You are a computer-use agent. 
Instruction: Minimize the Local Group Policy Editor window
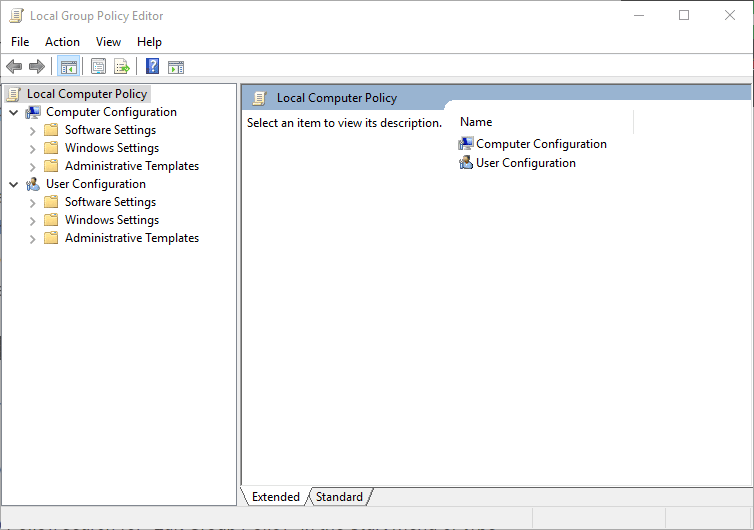[x=639, y=15]
